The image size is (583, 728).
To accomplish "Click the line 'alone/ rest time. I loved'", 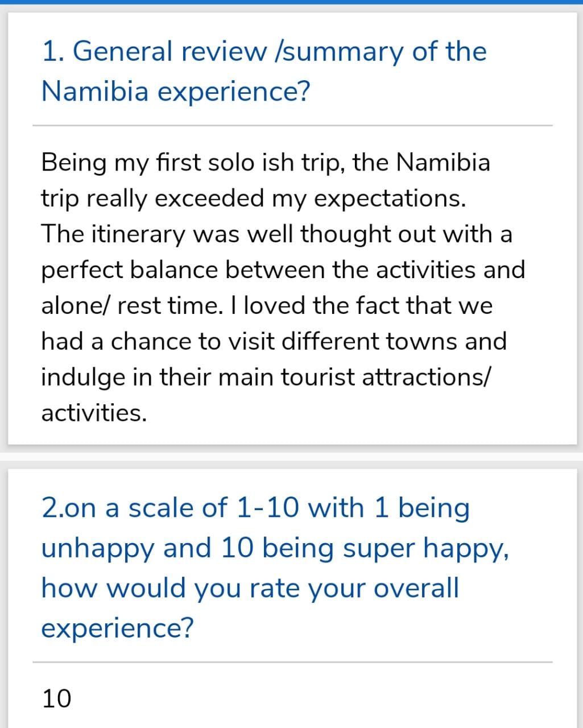I will pos(267,305).
